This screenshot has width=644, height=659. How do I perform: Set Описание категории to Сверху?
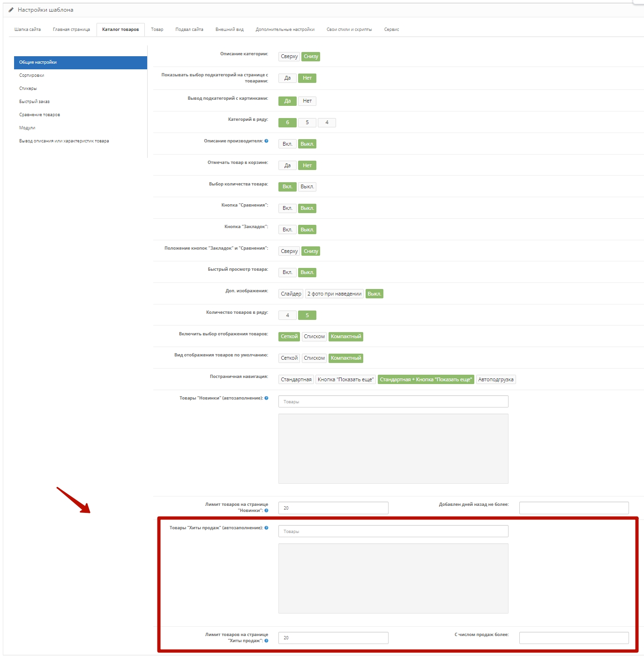pos(289,57)
